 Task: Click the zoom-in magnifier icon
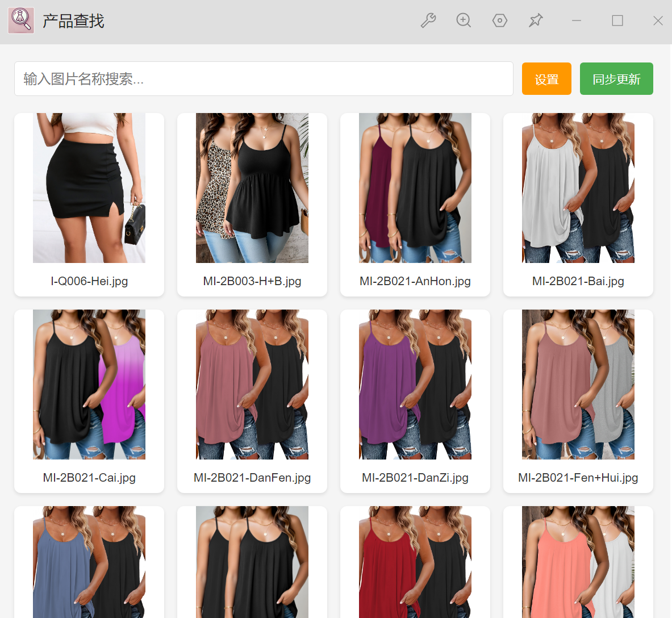(x=464, y=20)
